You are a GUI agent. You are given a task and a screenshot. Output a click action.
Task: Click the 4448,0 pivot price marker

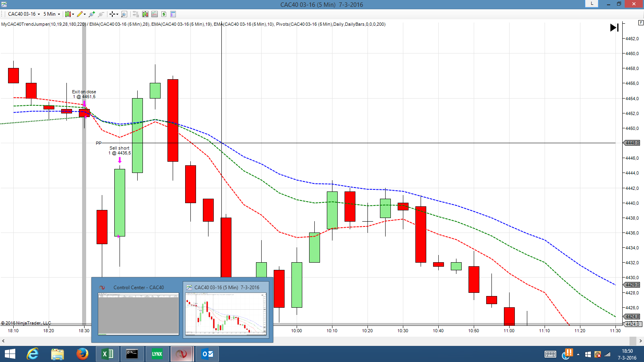(x=632, y=143)
